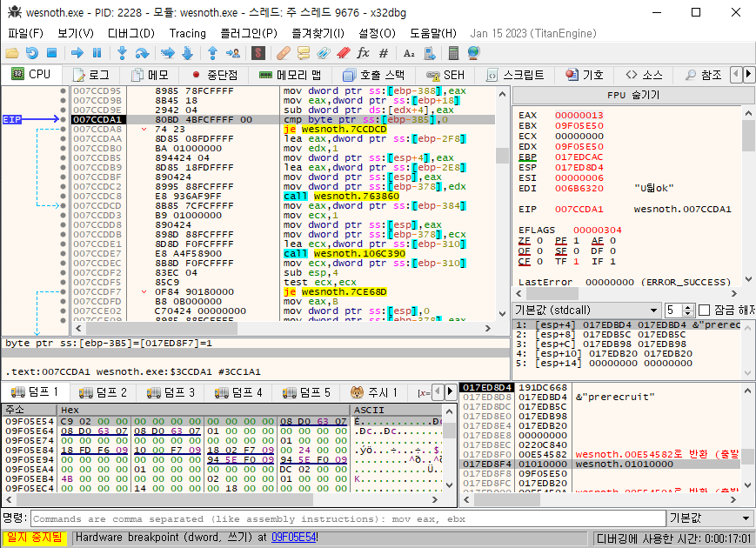The width and height of the screenshot is (756, 548).
Task: Open functions with the fx icon
Action: tap(363, 53)
